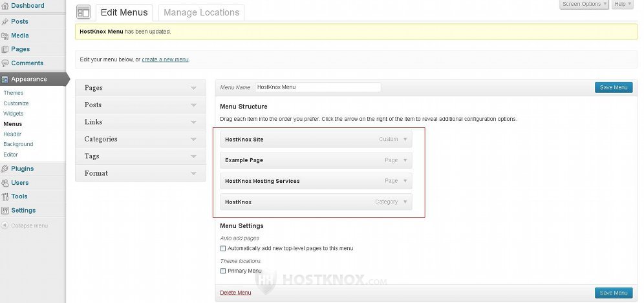
Task: Open the Settings text link
Action: [x=23, y=211]
